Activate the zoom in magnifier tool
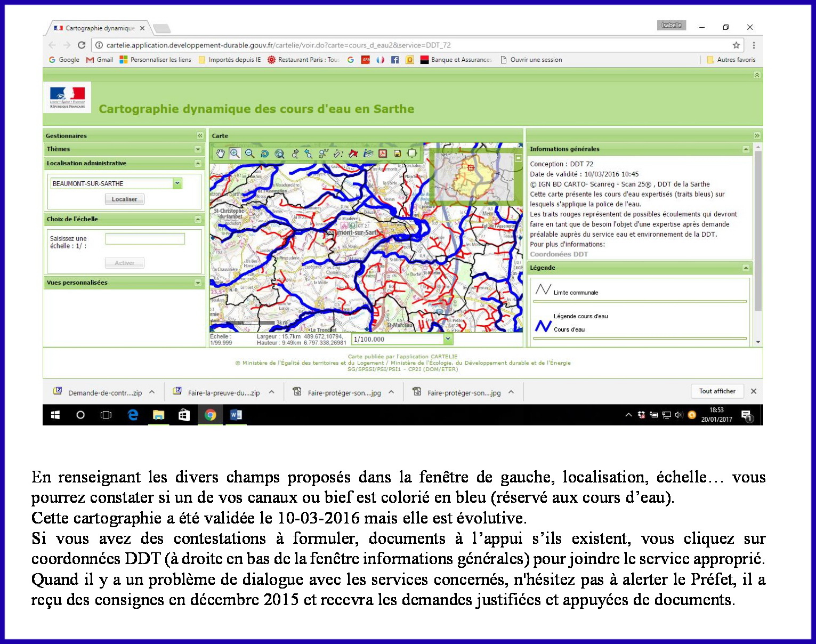Image resolution: width=816 pixels, height=644 pixels. pos(235,154)
